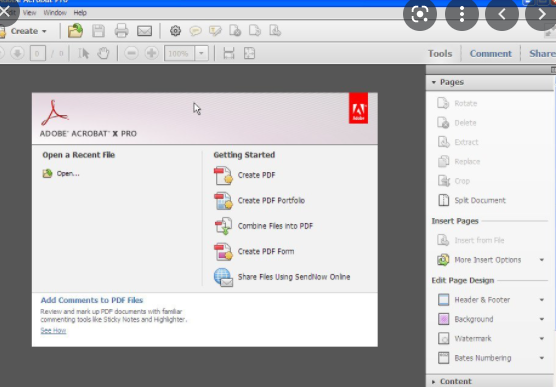Click the Header & Footer option

474,300
